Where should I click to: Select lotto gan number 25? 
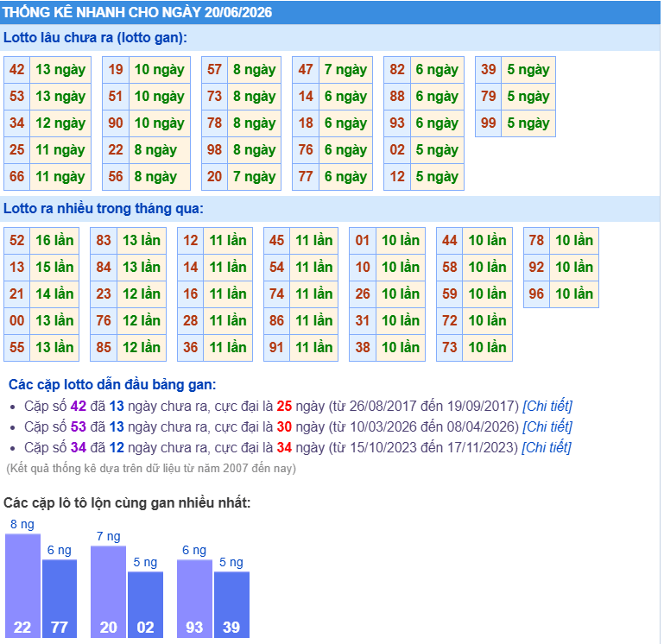pyautogui.click(x=17, y=150)
